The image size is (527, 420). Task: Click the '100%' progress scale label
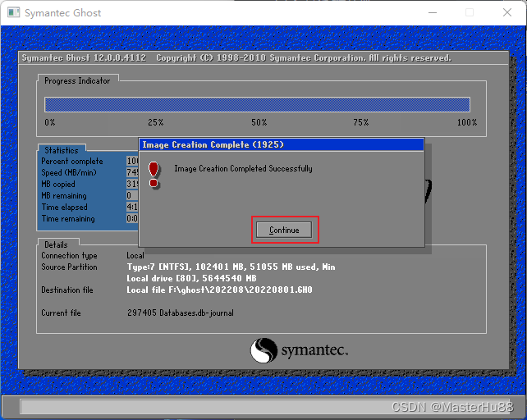point(467,122)
